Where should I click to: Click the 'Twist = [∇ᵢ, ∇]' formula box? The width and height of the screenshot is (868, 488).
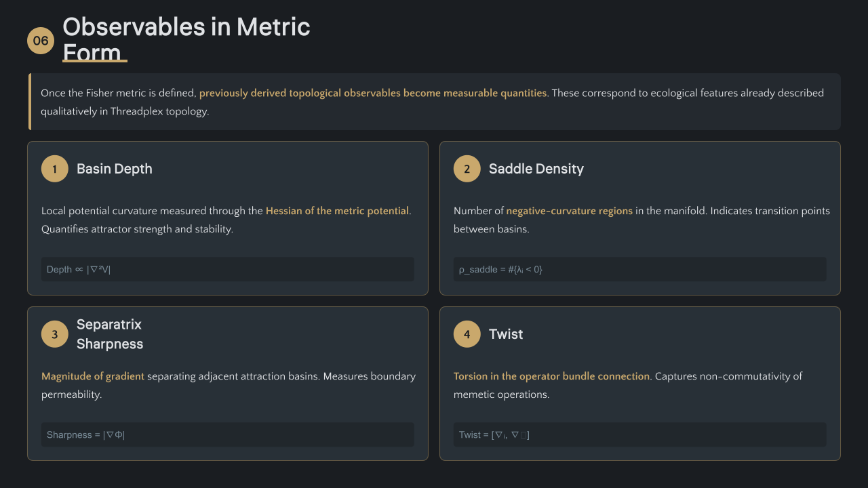tap(639, 434)
